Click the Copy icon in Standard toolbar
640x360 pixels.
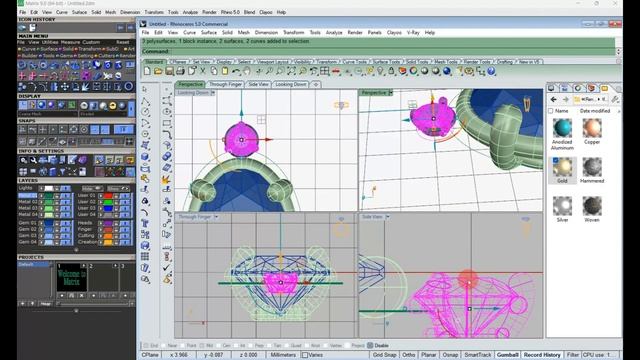coord(214,71)
